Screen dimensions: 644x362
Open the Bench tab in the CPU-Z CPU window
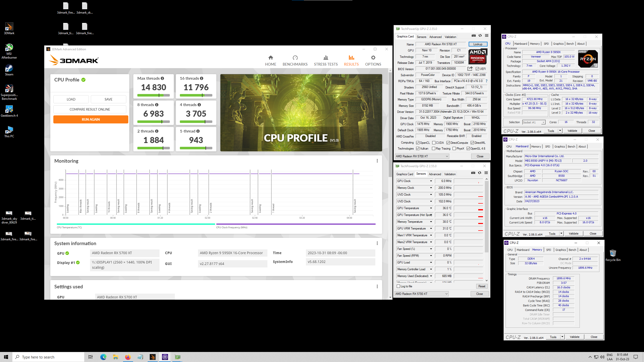[x=570, y=44]
